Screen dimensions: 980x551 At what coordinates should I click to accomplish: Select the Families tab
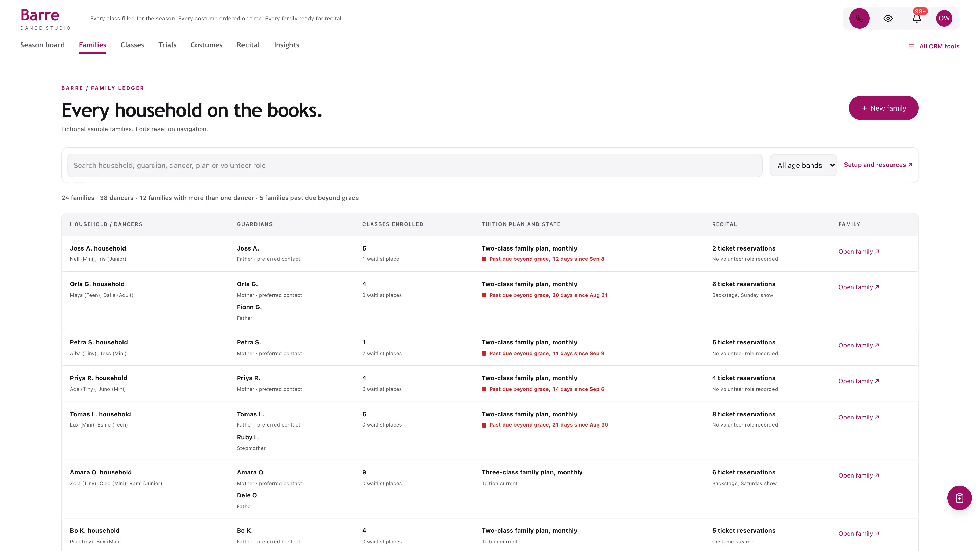pyautogui.click(x=92, y=45)
